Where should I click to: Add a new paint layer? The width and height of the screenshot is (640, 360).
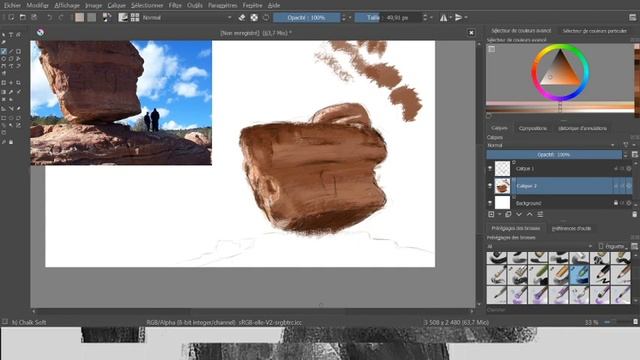pos(491,214)
